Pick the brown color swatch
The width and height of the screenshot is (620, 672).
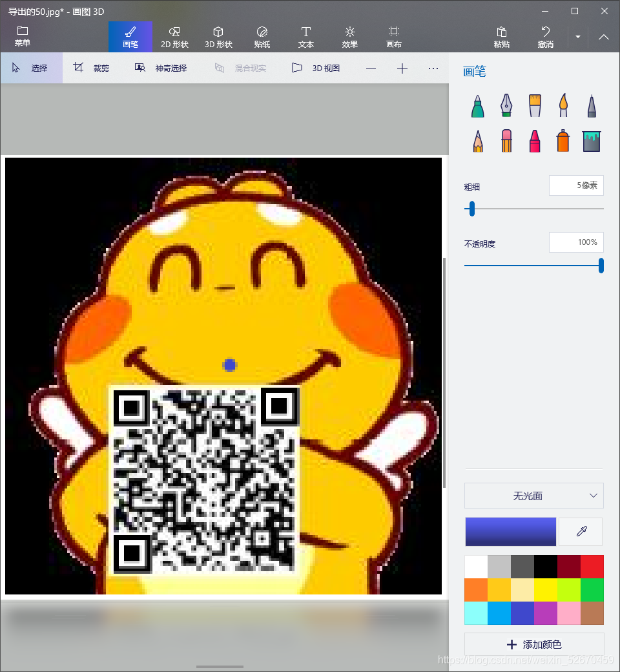pos(592,613)
